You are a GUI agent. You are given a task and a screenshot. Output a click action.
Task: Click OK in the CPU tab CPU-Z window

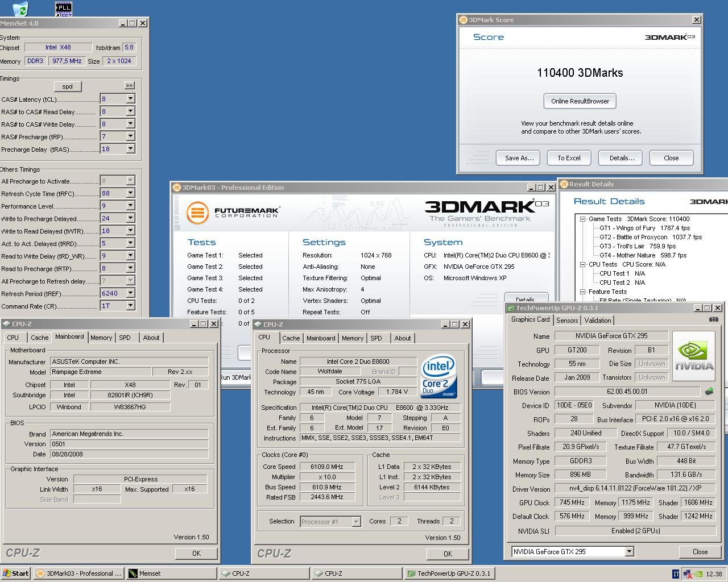(x=448, y=554)
